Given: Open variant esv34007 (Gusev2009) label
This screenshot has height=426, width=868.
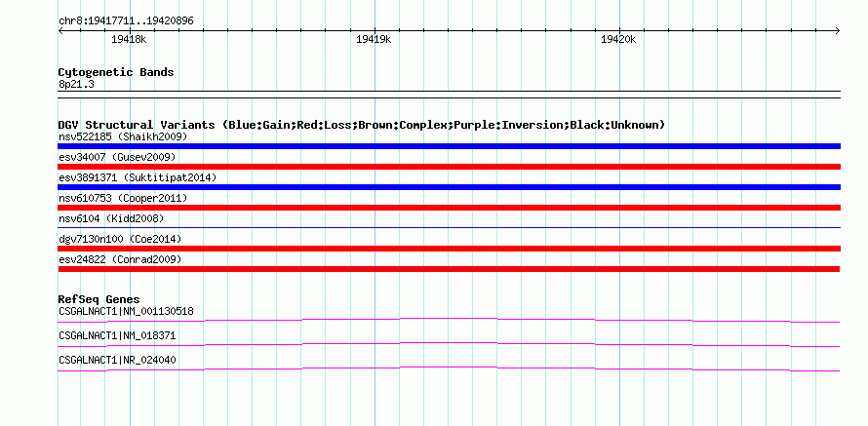Looking at the screenshot, I should 117,157.
